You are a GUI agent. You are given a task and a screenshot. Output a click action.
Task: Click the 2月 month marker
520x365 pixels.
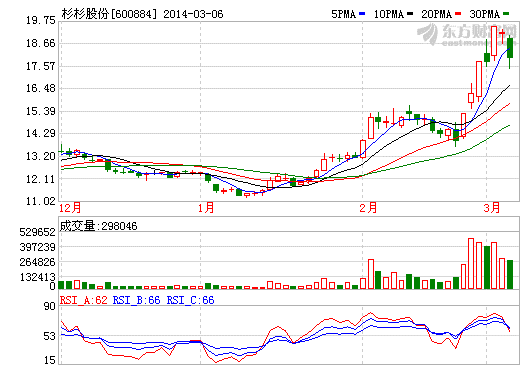tap(368, 208)
